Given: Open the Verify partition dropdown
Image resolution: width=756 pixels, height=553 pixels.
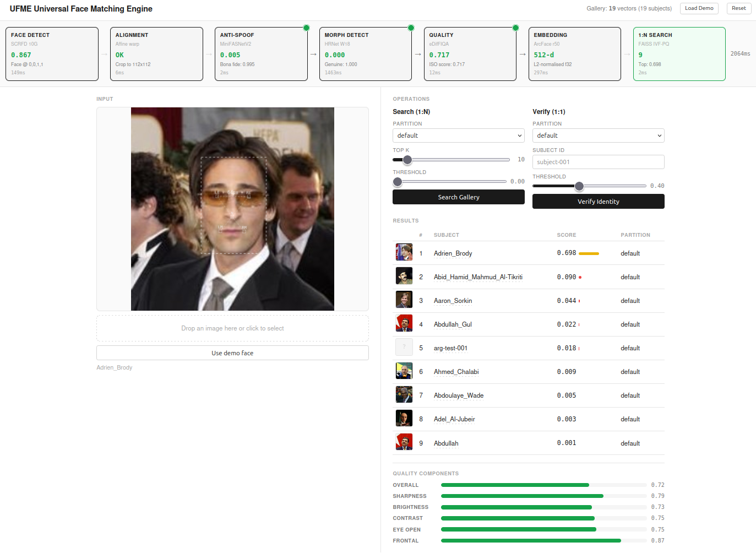Looking at the screenshot, I should [598, 135].
